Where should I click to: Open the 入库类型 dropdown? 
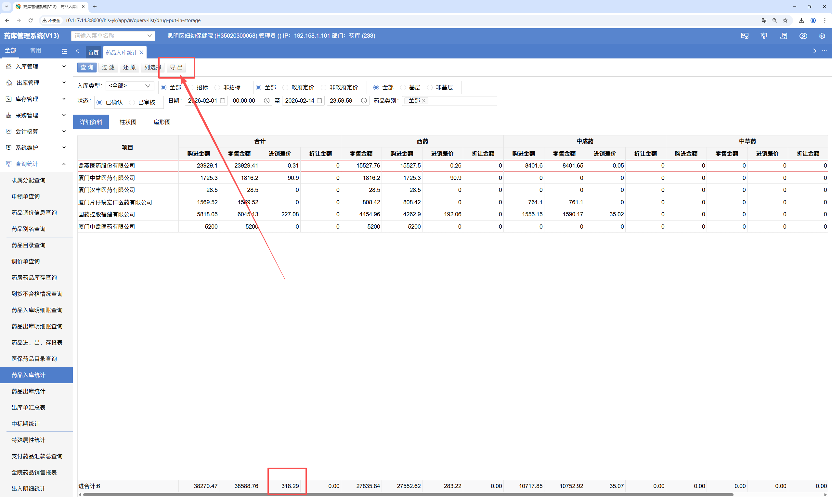[130, 86]
